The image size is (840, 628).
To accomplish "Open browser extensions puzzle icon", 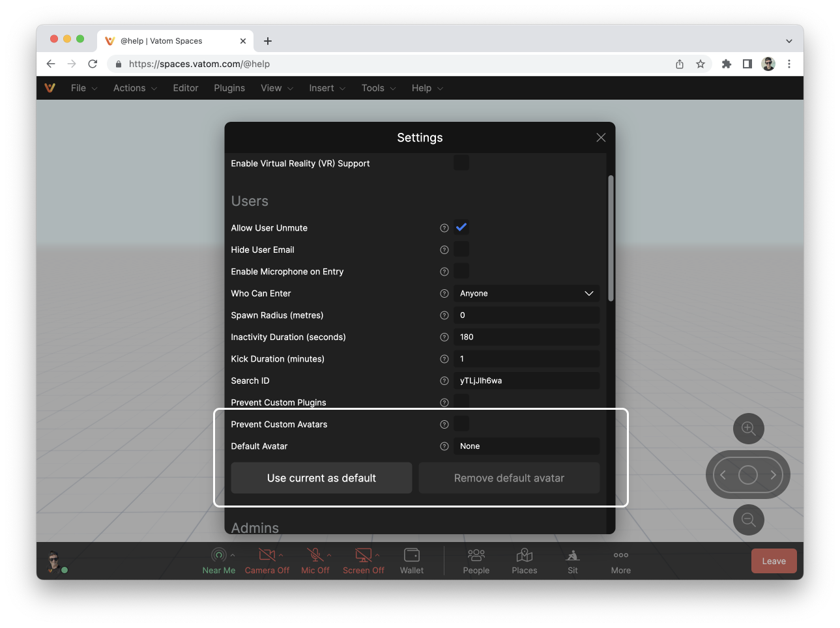I will [727, 64].
